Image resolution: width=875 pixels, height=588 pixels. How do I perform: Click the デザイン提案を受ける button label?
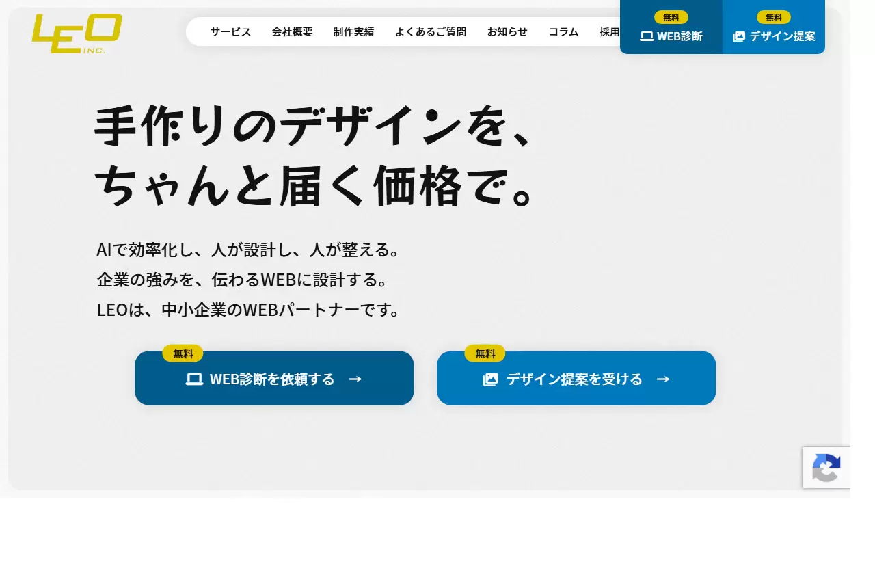click(574, 379)
